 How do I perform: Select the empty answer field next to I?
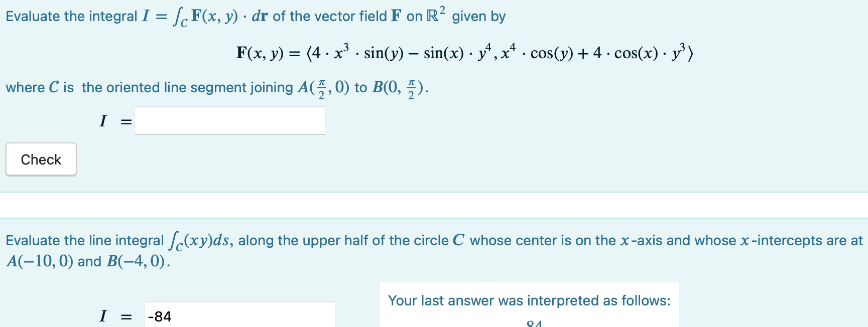pyautogui.click(x=229, y=120)
